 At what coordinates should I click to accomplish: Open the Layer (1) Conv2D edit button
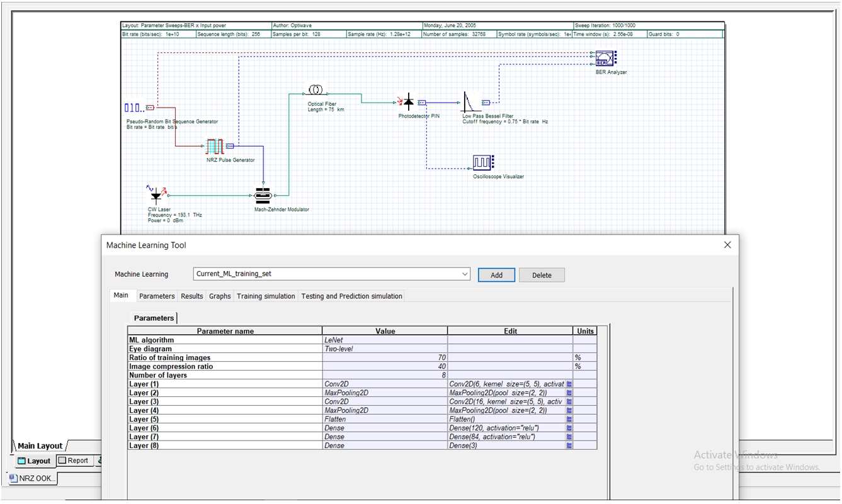click(x=569, y=384)
